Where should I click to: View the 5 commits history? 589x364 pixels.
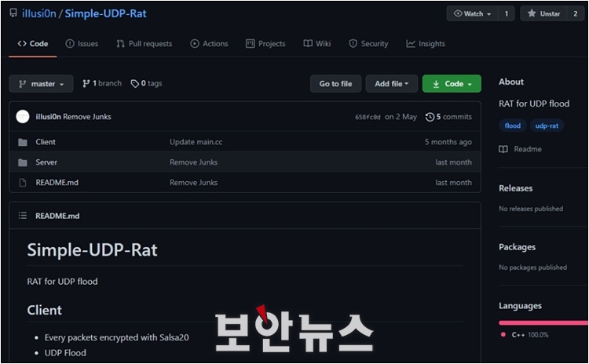pos(448,117)
